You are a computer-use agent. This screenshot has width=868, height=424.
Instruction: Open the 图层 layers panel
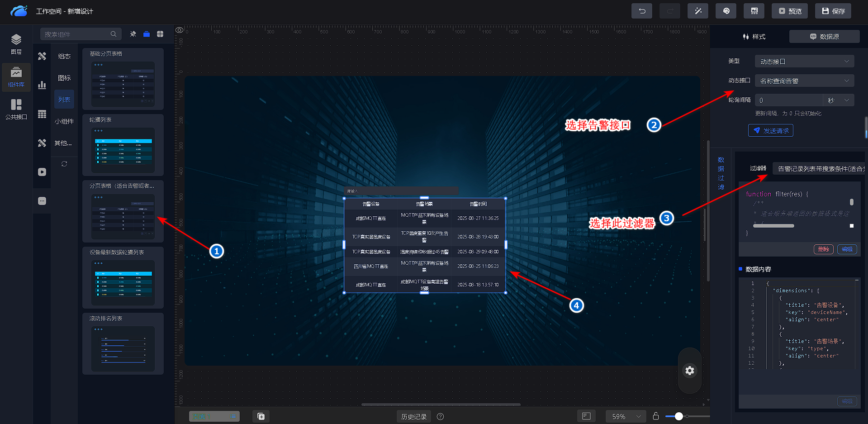(x=16, y=44)
